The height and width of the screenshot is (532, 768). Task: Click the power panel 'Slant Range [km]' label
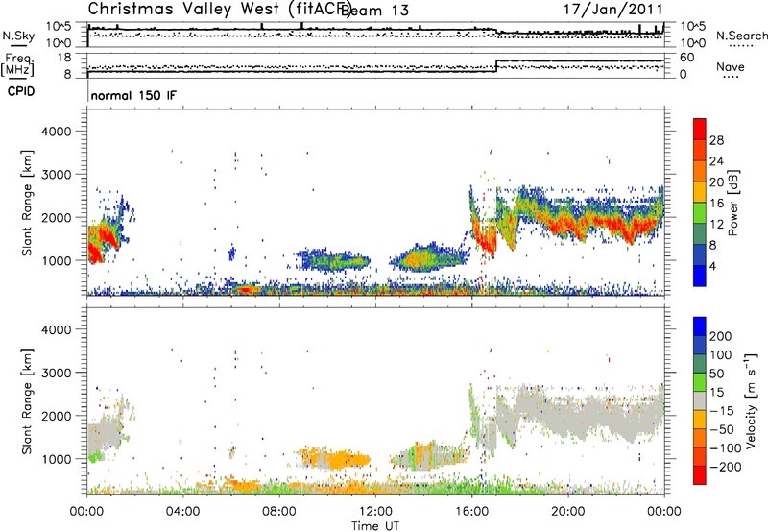pos(27,203)
